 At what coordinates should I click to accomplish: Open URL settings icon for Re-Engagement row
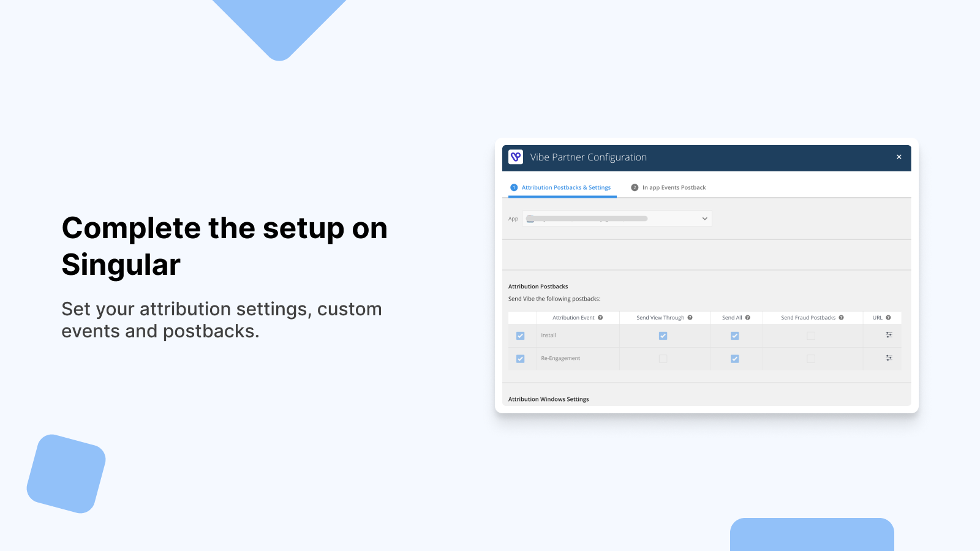pos(889,358)
